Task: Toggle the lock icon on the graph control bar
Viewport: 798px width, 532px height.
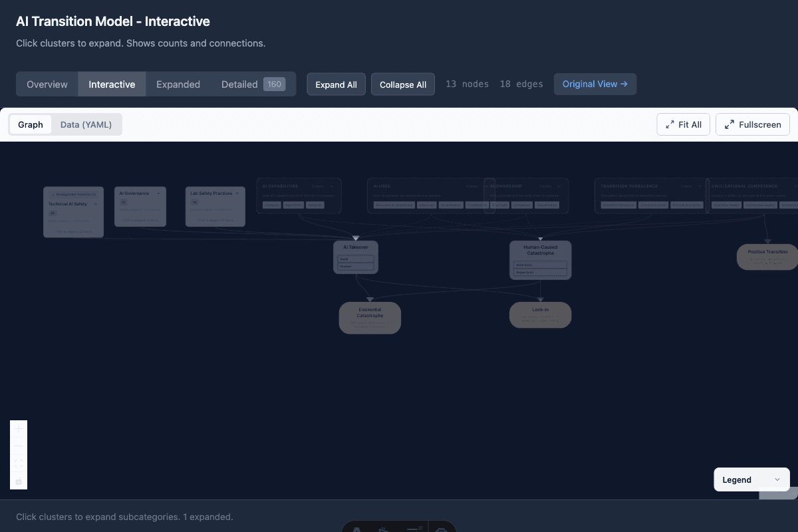Action: pos(18,481)
